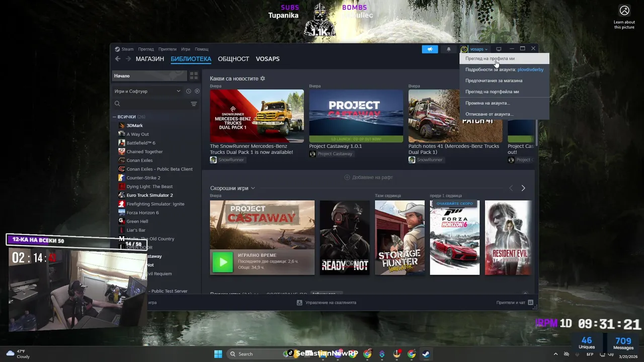Collapse the ВСИЧКИ games category
The height and width of the screenshot is (362, 644).
point(115,117)
